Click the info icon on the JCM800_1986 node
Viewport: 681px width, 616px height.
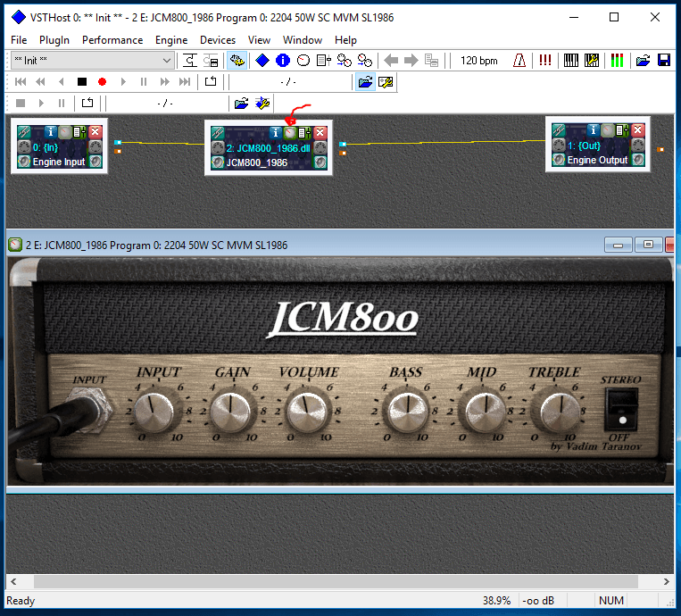click(x=275, y=132)
